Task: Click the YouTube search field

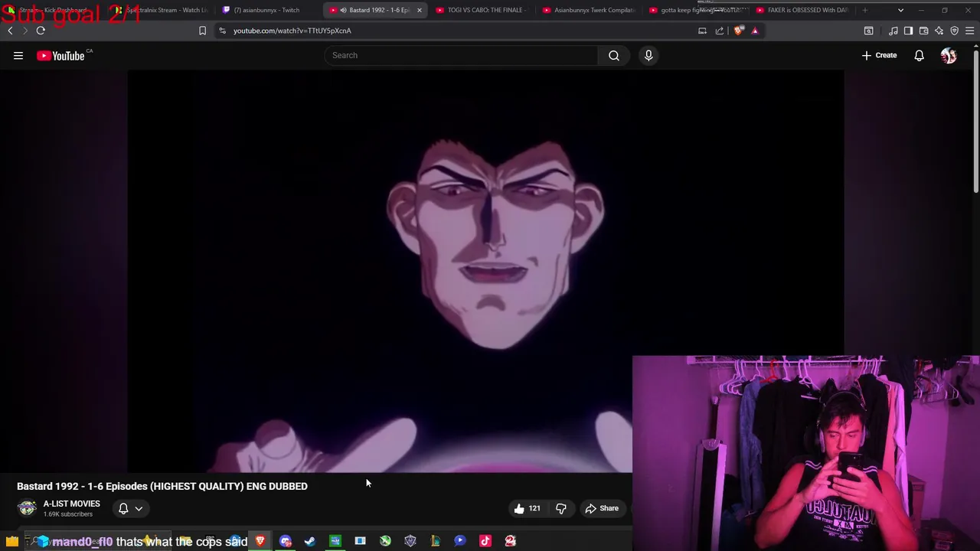Action: click(x=461, y=55)
